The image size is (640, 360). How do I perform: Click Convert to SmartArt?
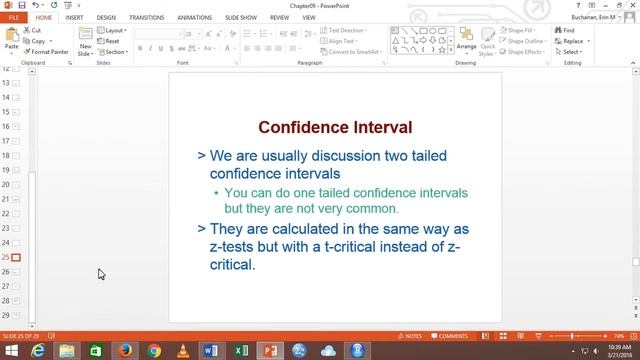click(x=351, y=52)
